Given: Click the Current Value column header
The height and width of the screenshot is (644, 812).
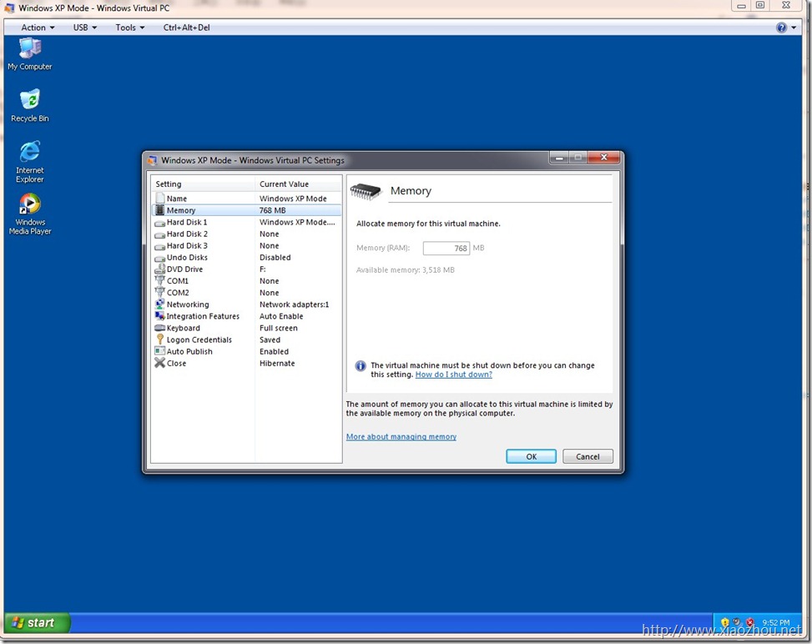Looking at the screenshot, I should (298, 184).
